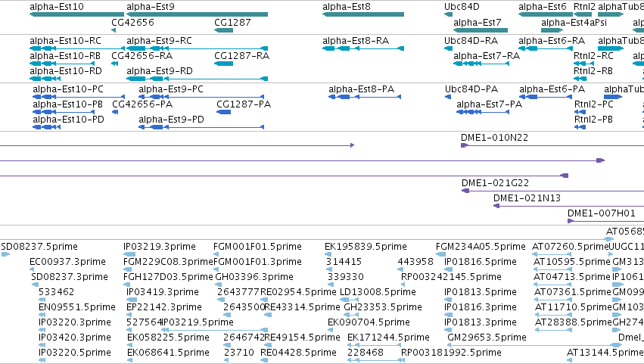Select the 'EC00937.3prime' EST label
Viewport: 644px width, 364px height.
coord(67,262)
